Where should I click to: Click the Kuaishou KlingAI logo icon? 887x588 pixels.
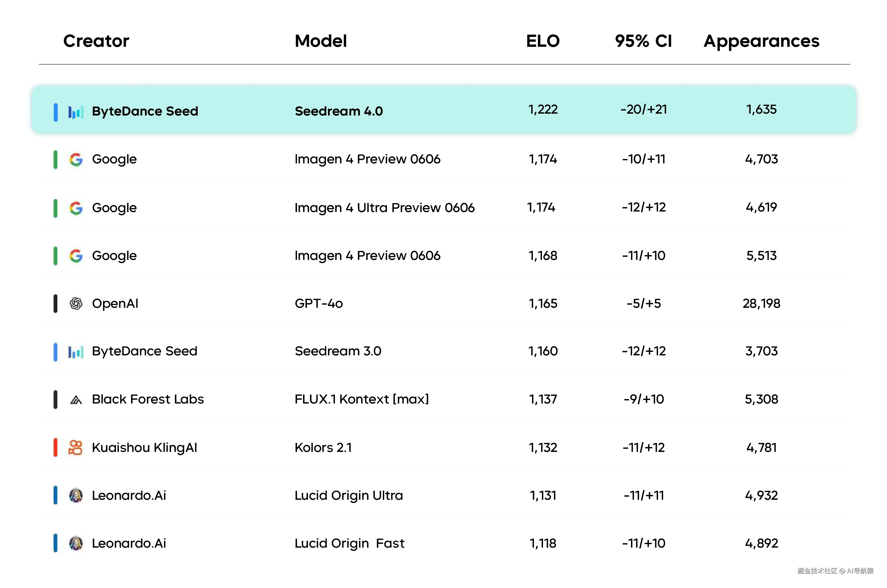[x=75, y=447]
